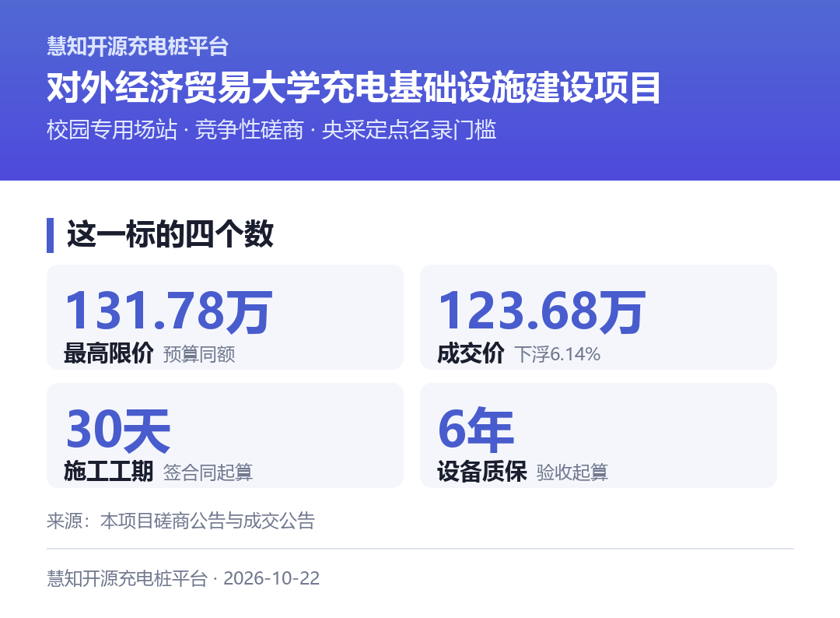Image resolution: width=840 pixels, height=618 pixels.
Task: Click the section heading 这一标的四个数
Action: click(x=170, y=234)
